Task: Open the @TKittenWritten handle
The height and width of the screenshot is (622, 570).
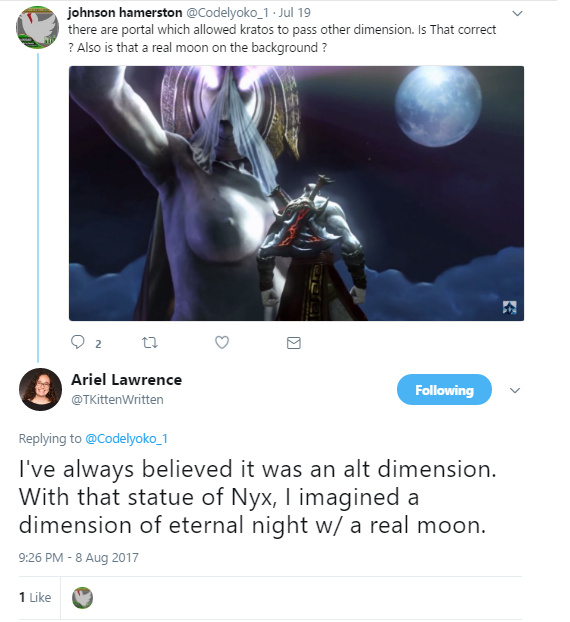Action: click(x=117, y=399)
